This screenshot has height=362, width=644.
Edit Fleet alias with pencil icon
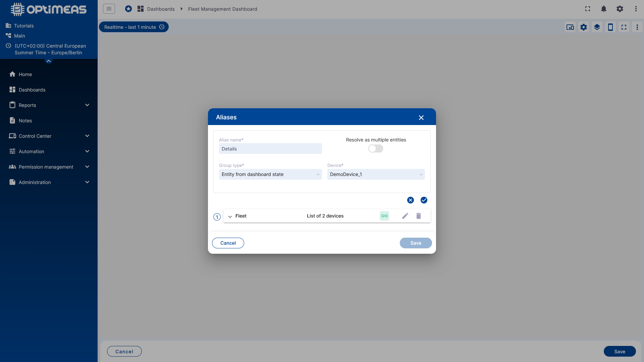point(405,216)
